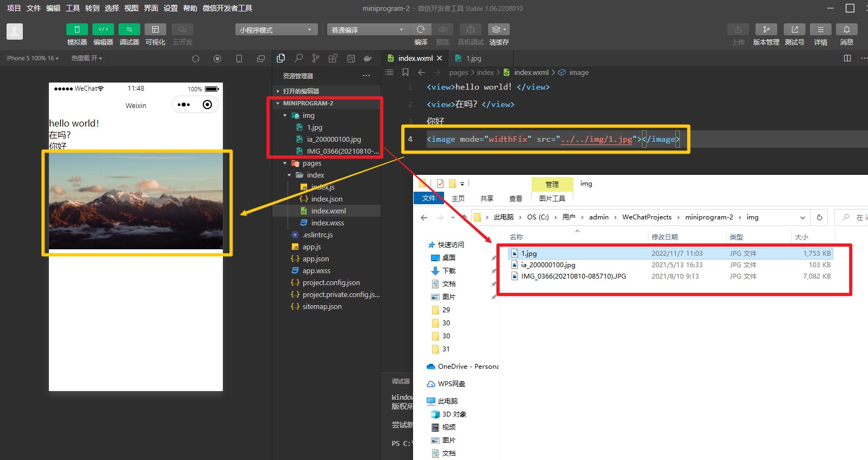This screenshot has height=460, width=868.
Task: Open the messages bell icon
Action: (x=846, y=29)
